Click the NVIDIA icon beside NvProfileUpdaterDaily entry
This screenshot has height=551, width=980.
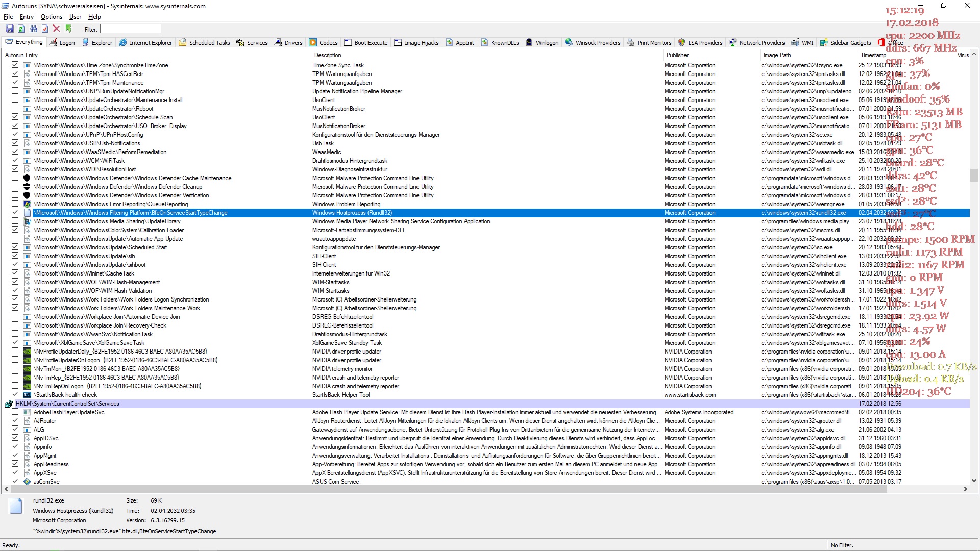tap(27, 352)
